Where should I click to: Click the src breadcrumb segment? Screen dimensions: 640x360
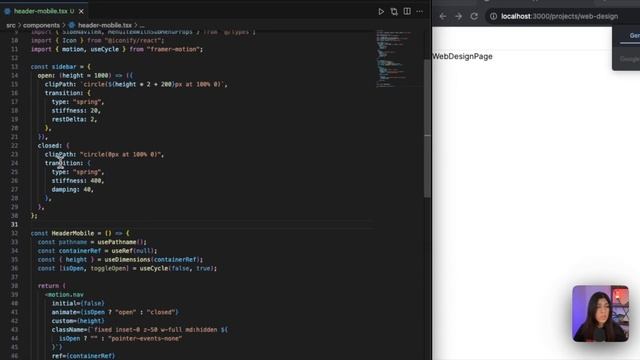click(x=11, y=25)
